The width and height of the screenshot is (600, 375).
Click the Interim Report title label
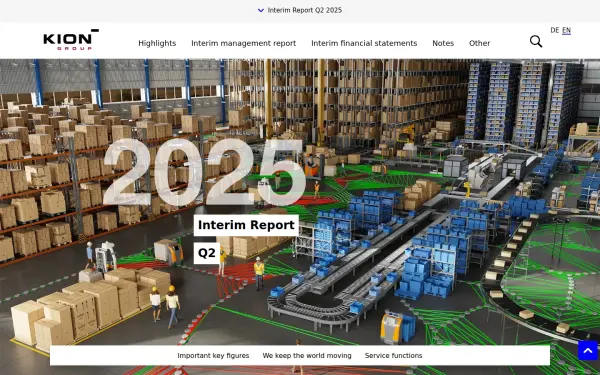tap(246, 225)
